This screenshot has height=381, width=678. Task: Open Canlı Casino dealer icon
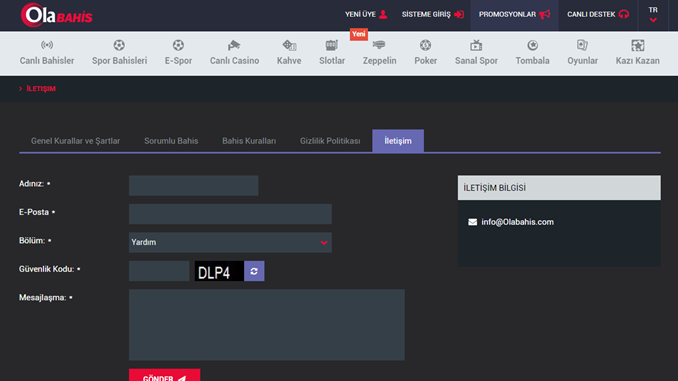pyautogui.click(x=234, y=45)
